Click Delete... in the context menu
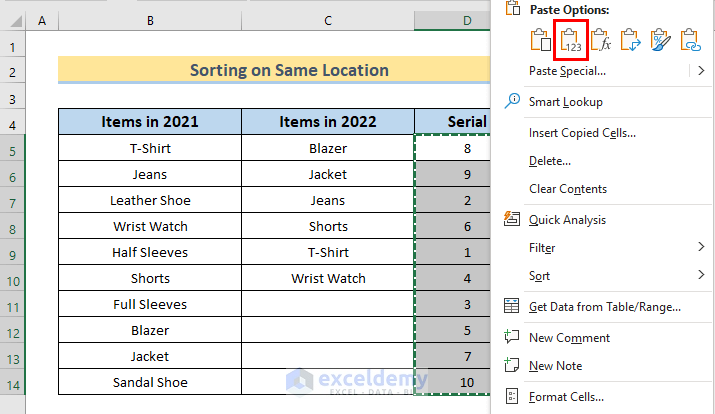This screenshot has width=715, height=414. (x=549, y=160)
